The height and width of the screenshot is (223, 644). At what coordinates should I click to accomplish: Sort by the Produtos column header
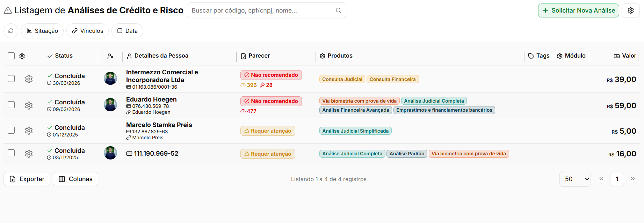(336, 56)
